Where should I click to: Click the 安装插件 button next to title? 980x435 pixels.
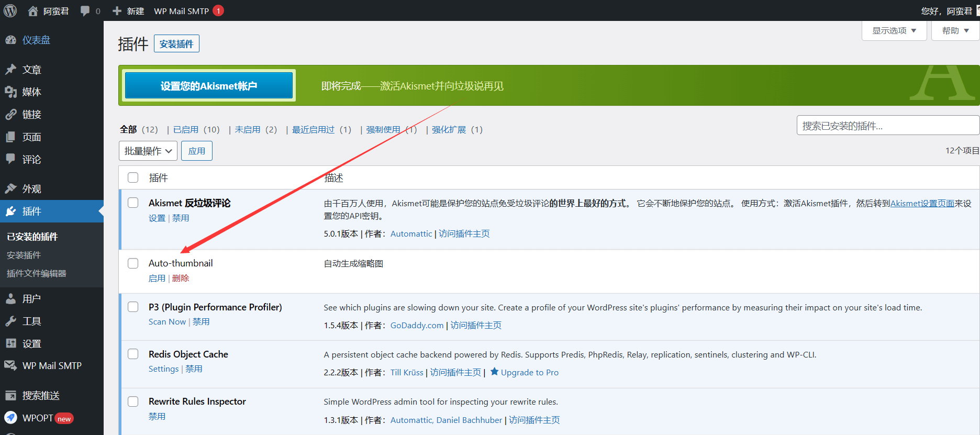pyautogui.click(x=176, y=44)
